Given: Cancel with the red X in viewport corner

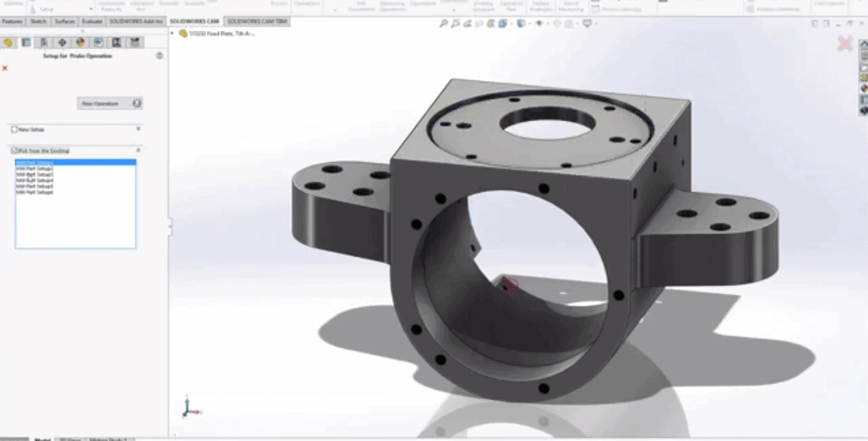Looking at the screenshot, I should click(845, 43).
